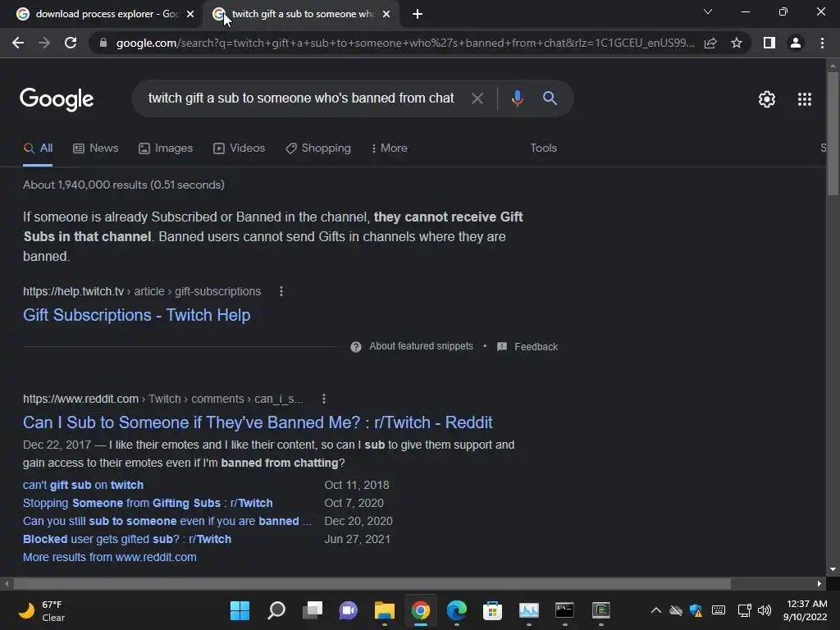Go back to previous page
Screen dimensions: 840x630
pos(18,43)
